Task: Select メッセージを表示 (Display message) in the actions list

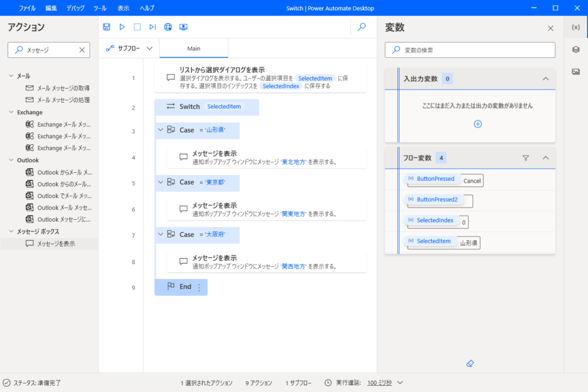Action: tap(49, 243)
